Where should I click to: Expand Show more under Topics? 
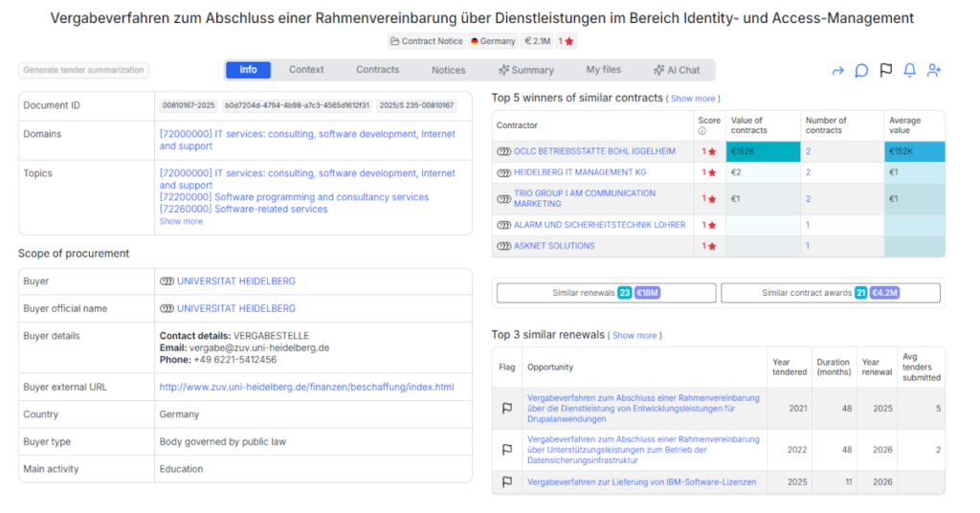click(x=181, y=221)
